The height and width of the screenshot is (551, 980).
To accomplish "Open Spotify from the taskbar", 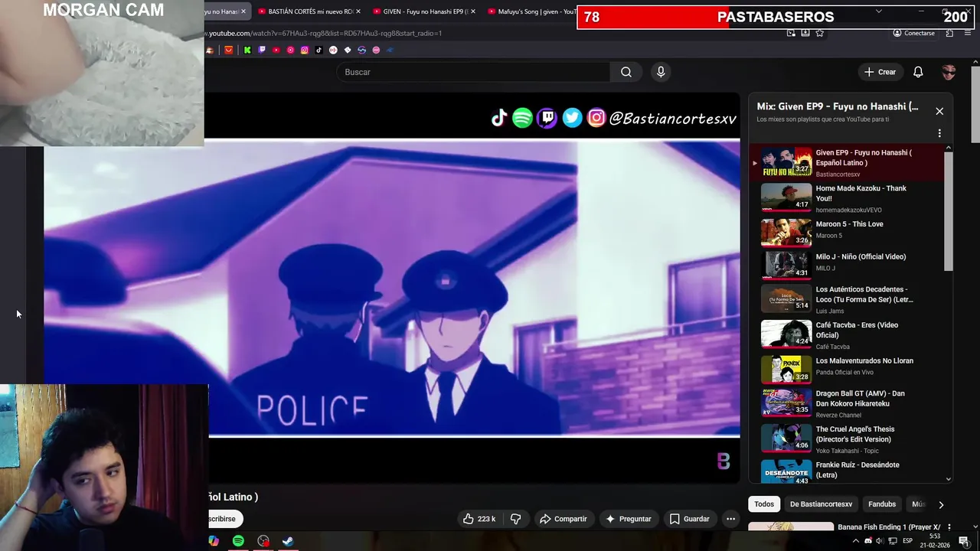I will tap(238, 541).
